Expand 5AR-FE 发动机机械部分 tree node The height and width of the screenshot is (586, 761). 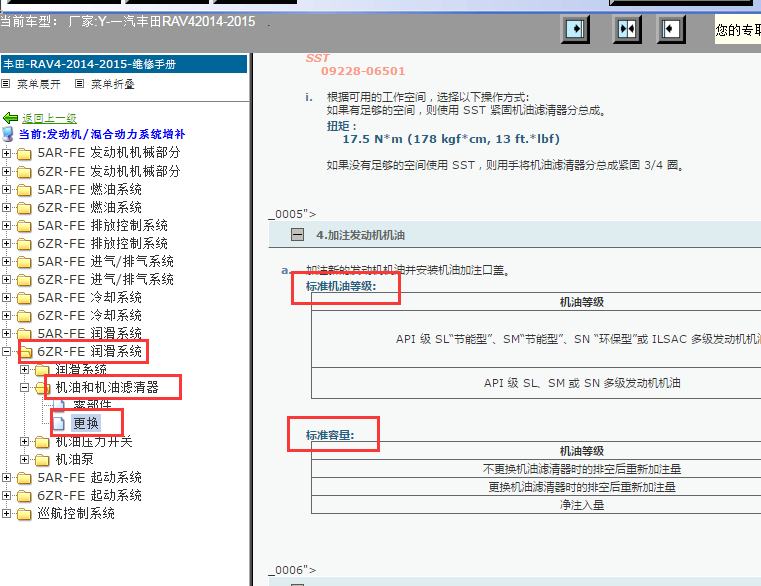6,153
